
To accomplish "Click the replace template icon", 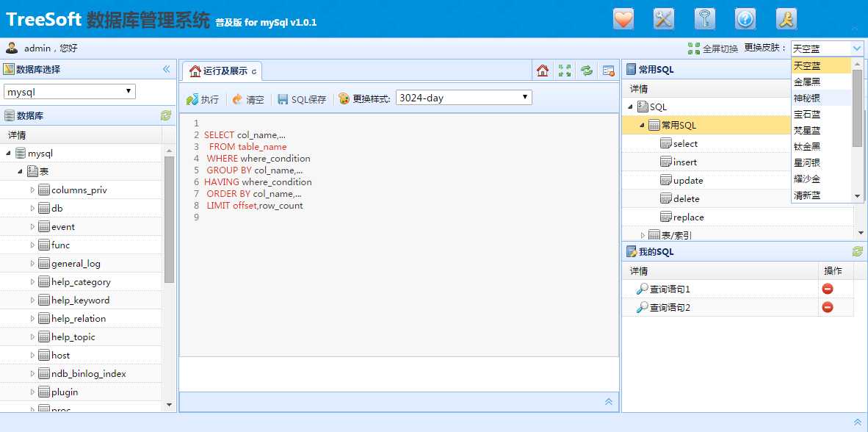I will click(x=666, y=217).
